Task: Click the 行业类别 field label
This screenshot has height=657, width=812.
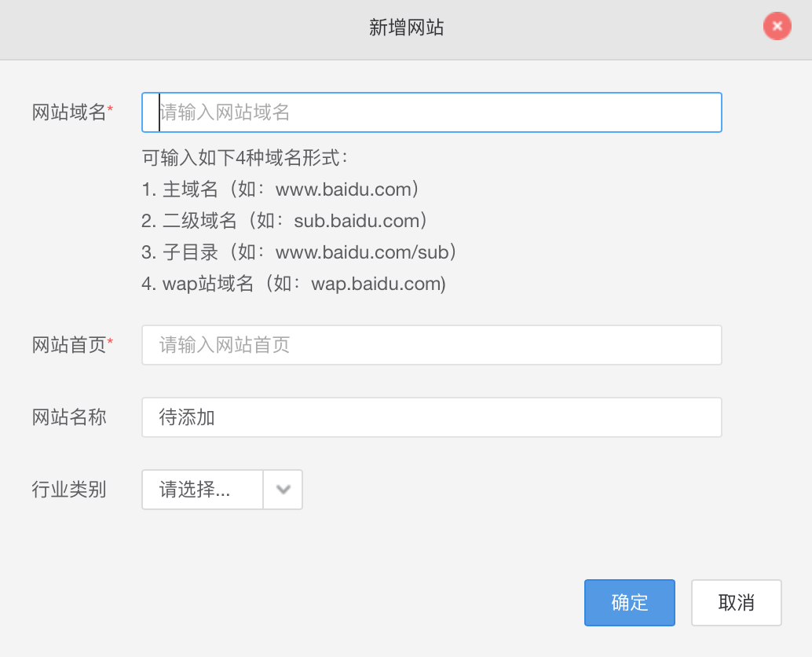Action: 69,490
